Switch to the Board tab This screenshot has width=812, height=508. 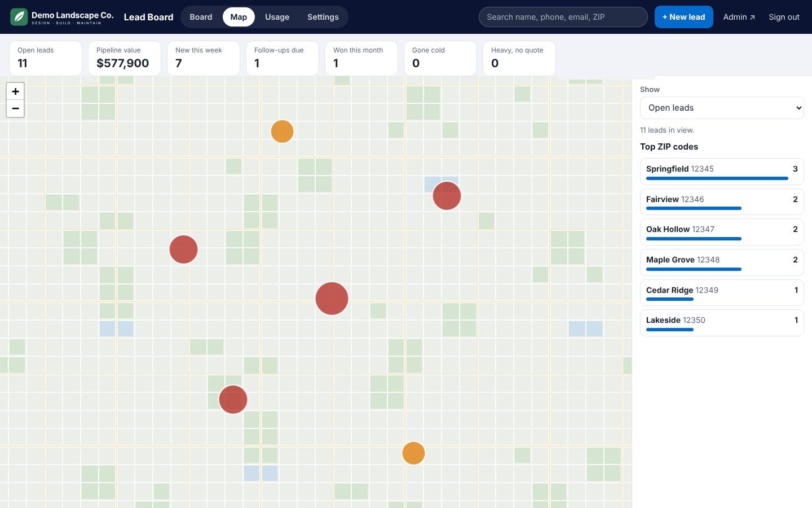click(201, 17)
